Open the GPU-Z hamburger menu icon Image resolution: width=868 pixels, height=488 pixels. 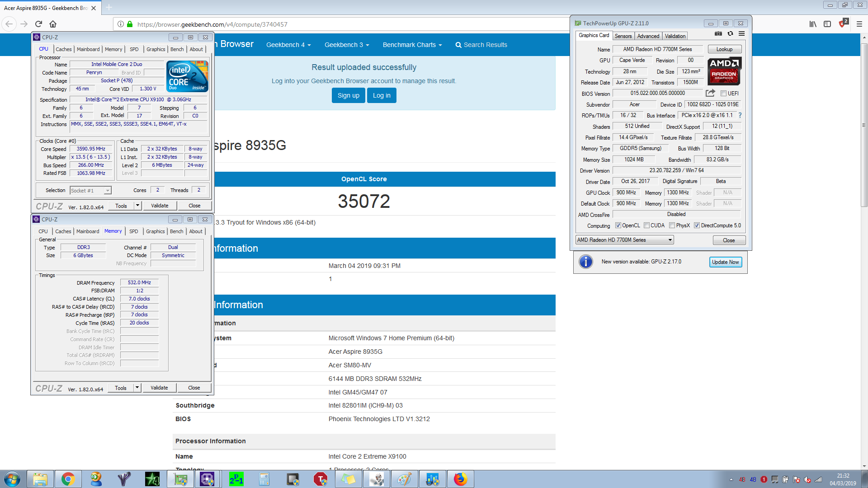tap(742, 34)
